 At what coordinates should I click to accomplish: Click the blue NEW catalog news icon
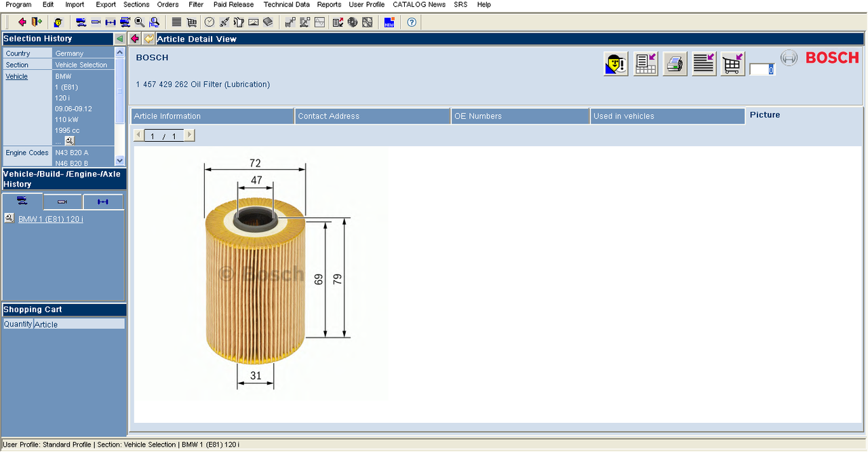click(389, 22)
